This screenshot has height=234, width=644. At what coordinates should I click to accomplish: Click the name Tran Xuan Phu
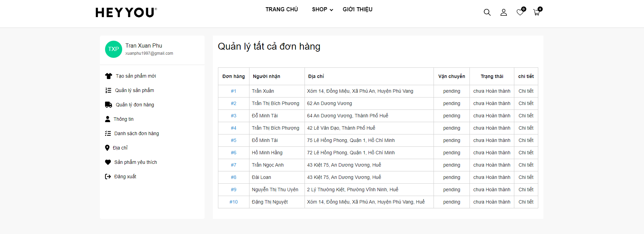tap(144, 45)
